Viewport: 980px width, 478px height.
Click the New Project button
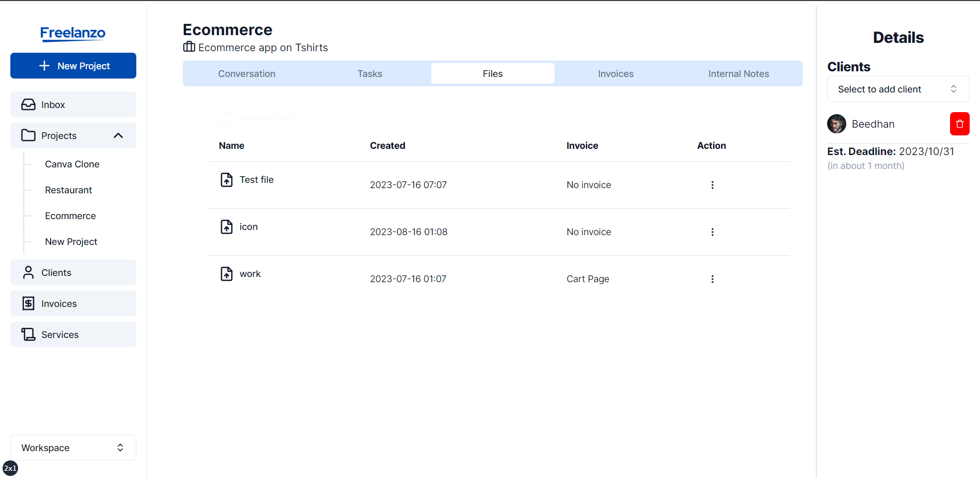point(73,66)
